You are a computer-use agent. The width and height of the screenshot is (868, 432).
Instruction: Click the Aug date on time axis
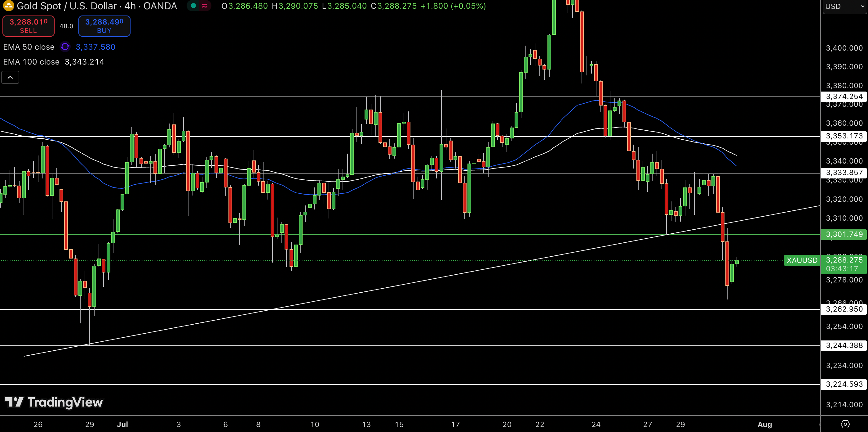pos(764,424)
